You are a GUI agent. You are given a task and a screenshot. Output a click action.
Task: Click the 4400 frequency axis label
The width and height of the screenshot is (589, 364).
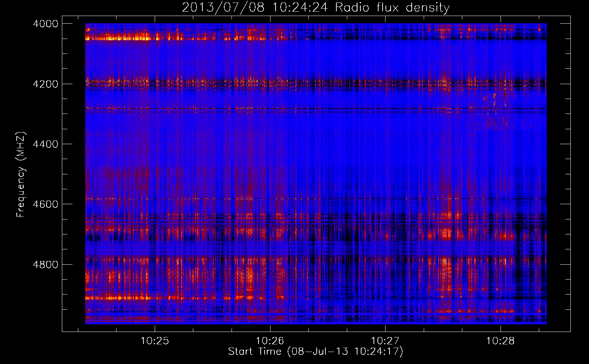point(46,144)
